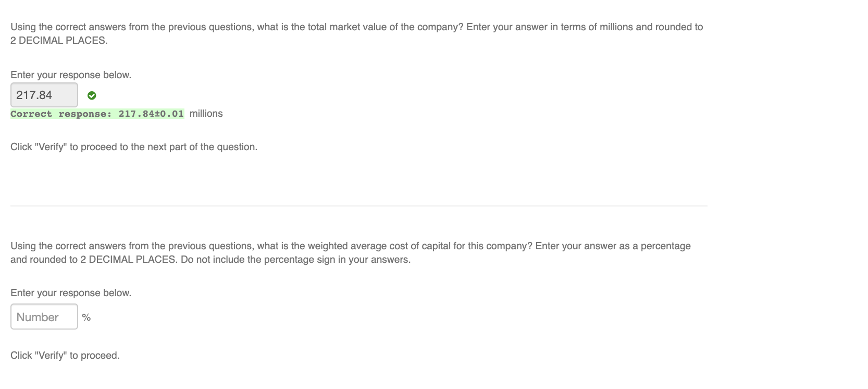This screenshot has width=868, height=389.
Task: Click the green checkmark verification icon
Action: click(x=92, y=95)
